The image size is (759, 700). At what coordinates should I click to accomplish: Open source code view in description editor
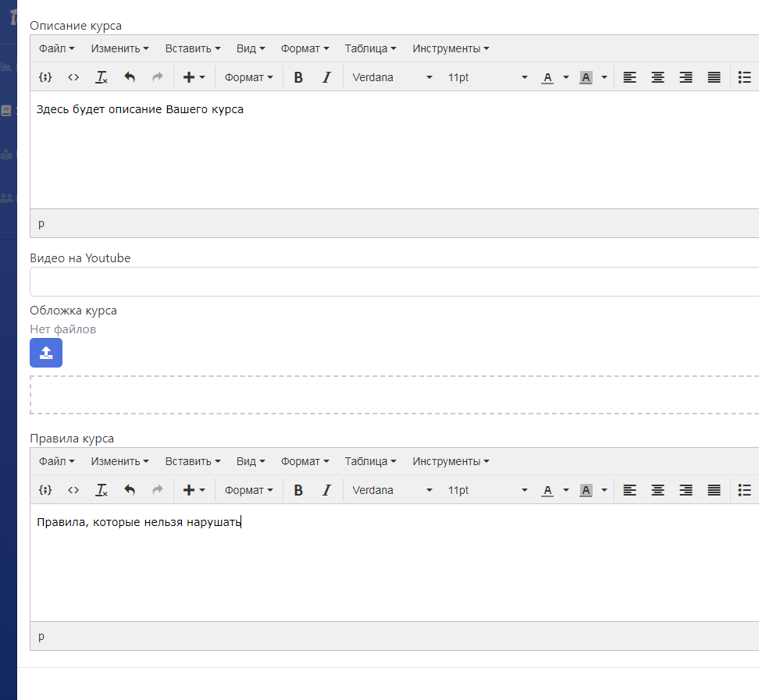pyautogui.click(x=73, y=77)
